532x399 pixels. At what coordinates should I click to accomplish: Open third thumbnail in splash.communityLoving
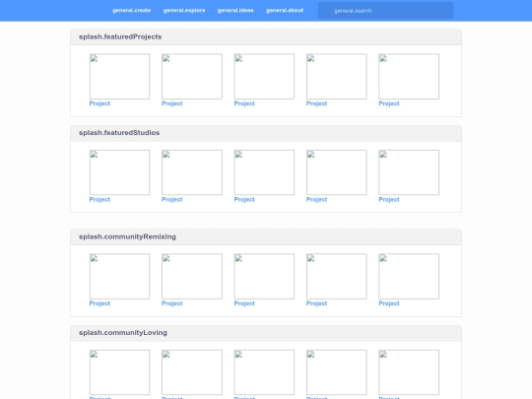(264, 372)
